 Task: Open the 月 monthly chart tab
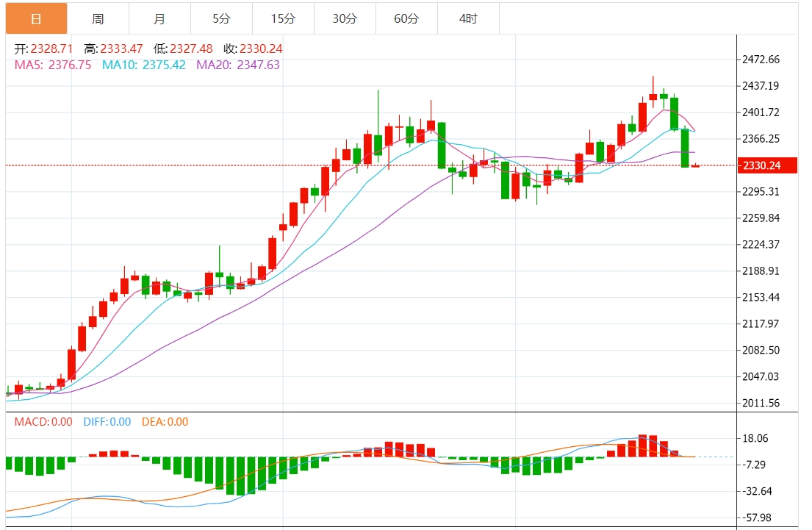pos(159,18)
